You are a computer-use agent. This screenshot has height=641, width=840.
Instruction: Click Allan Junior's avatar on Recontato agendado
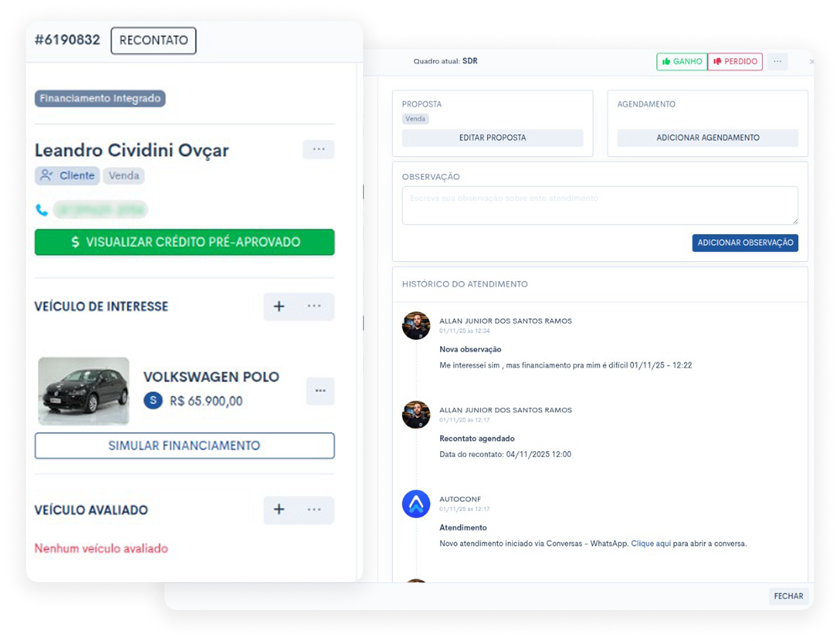[416, 415]
